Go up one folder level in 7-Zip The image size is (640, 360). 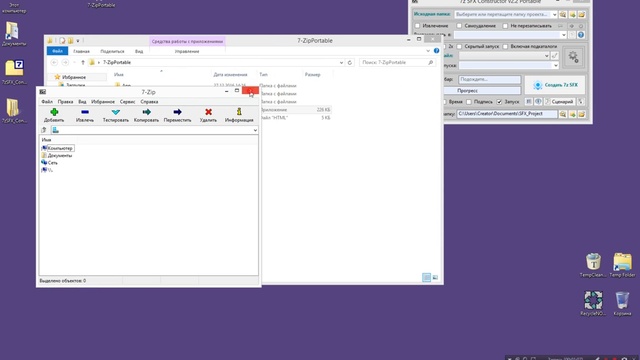point(44,130)
